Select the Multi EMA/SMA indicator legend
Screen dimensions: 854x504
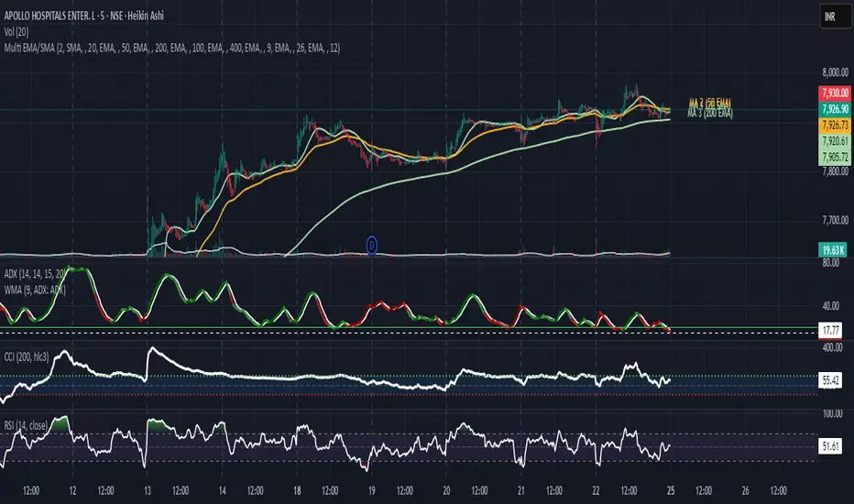[183, 45]
